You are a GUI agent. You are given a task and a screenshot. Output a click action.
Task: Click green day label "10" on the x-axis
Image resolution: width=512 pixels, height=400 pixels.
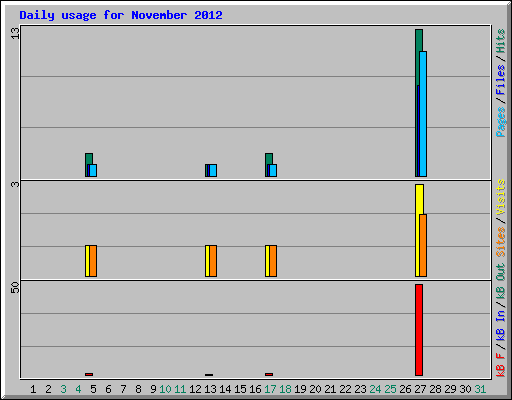165,389
